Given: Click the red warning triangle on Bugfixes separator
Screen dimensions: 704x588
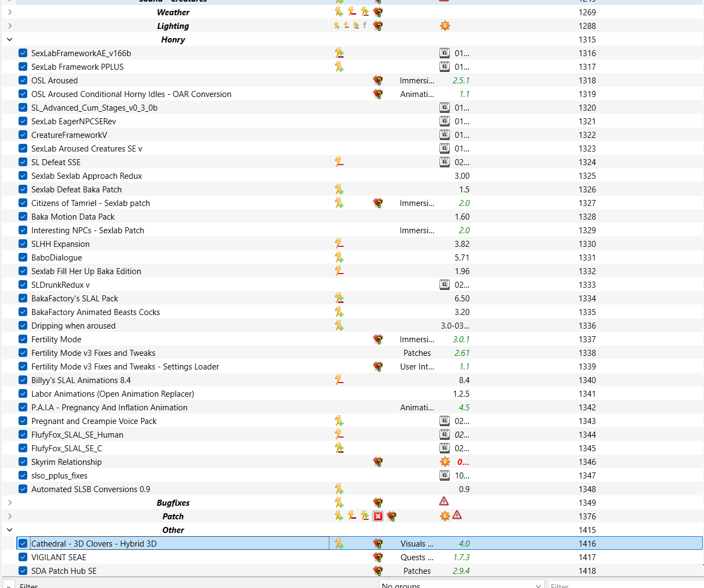Looking at the screenshot, I should pos(444,501).
